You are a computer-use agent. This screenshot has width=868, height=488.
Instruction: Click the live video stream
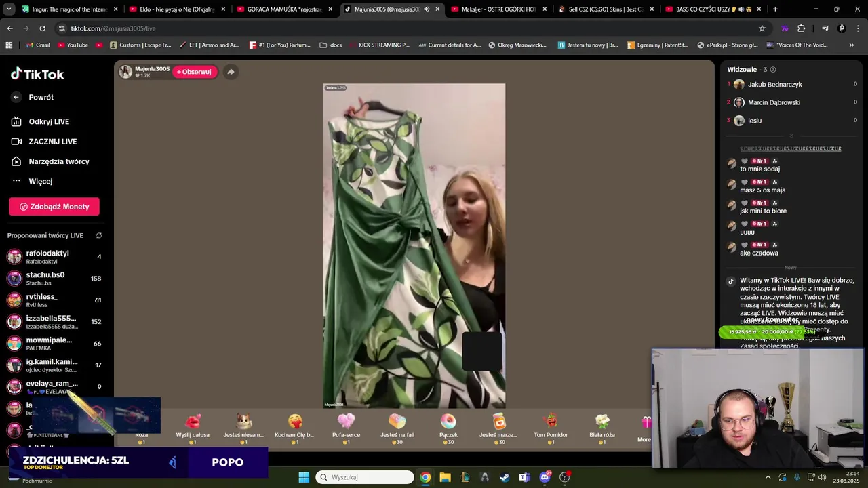(414, 246)
